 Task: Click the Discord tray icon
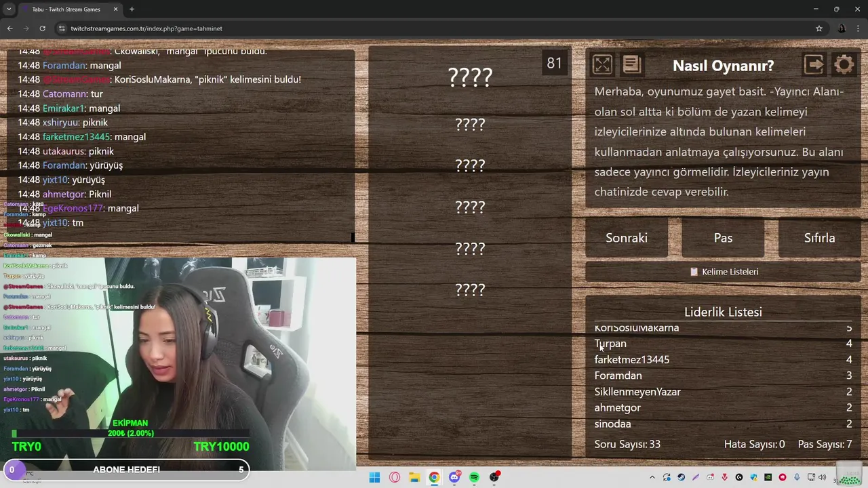(x=710, y=477)
